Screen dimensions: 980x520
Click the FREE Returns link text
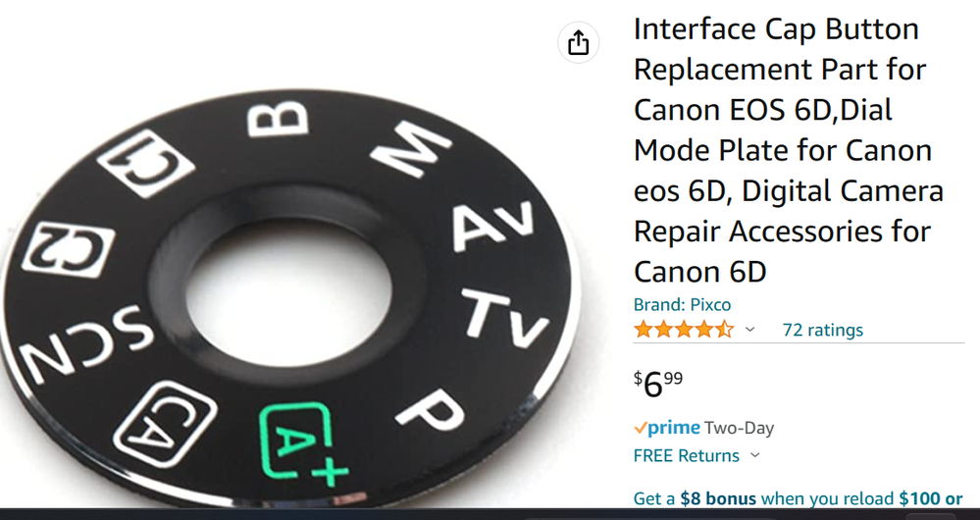click(x=687, y=455)
